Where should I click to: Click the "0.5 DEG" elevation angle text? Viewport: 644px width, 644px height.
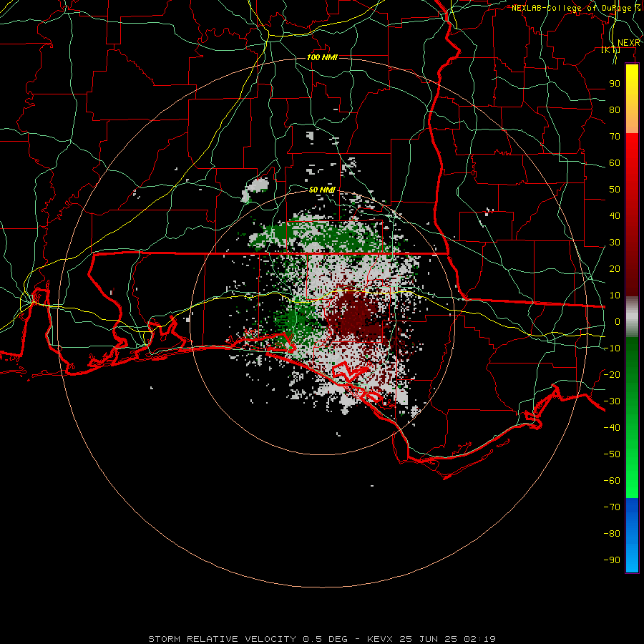326,639
